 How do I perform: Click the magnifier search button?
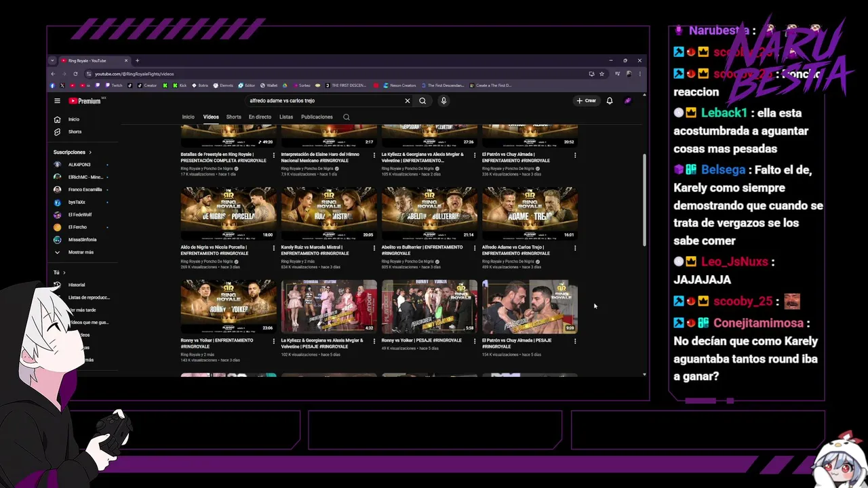click(422, 101)
